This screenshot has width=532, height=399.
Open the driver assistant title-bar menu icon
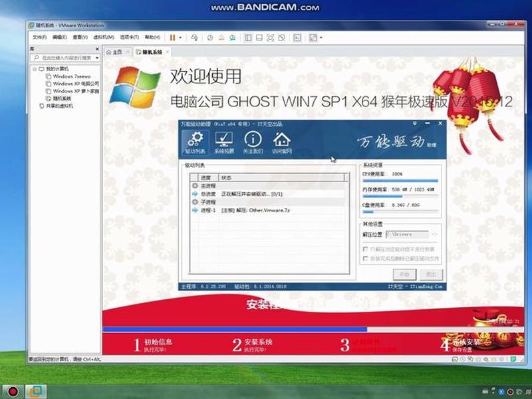point(414,124)
